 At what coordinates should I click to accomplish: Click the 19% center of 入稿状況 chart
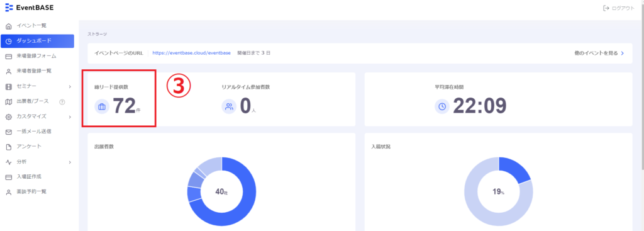point(499,192)
